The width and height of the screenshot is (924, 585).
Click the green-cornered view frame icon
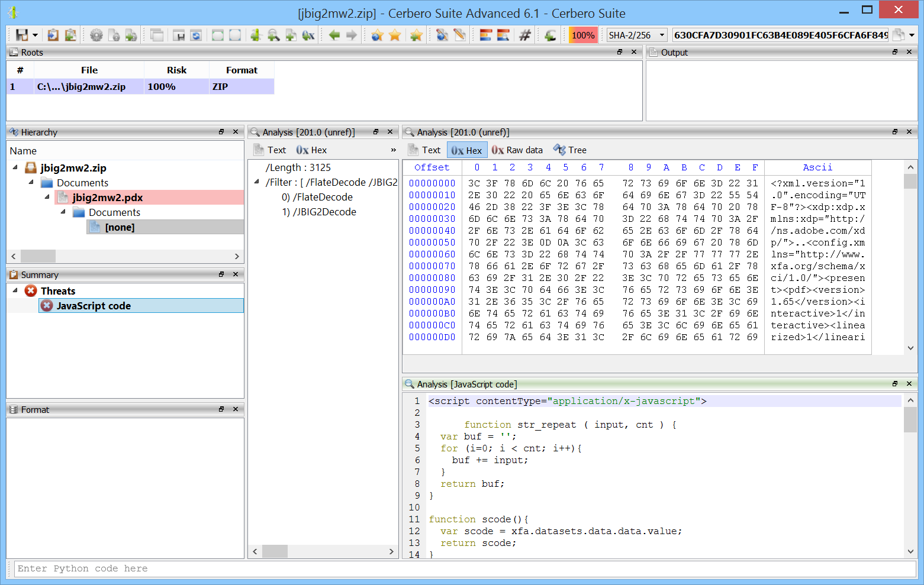click(218, 35)
